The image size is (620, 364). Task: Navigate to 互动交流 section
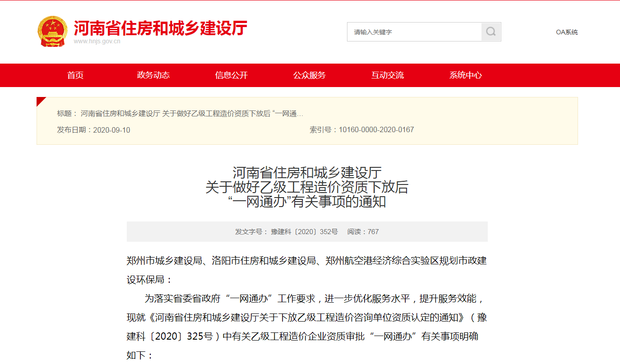tap(388, 75)
